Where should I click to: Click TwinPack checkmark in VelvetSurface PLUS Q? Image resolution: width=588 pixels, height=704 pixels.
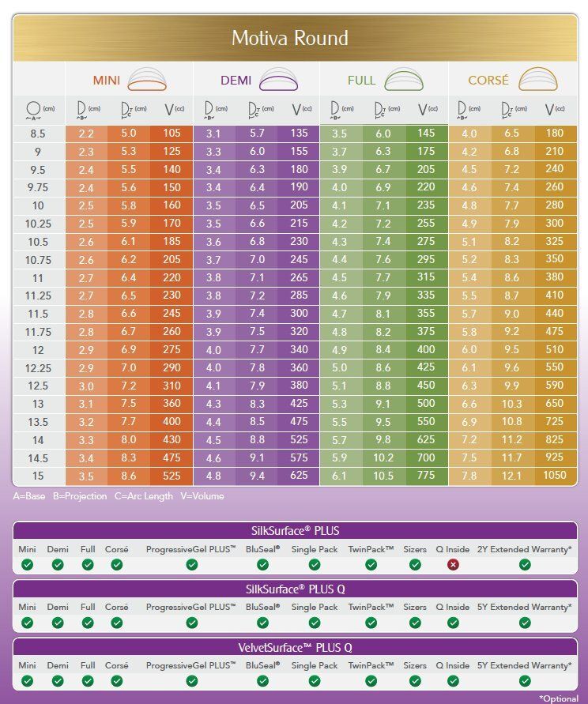pos(371,681)
